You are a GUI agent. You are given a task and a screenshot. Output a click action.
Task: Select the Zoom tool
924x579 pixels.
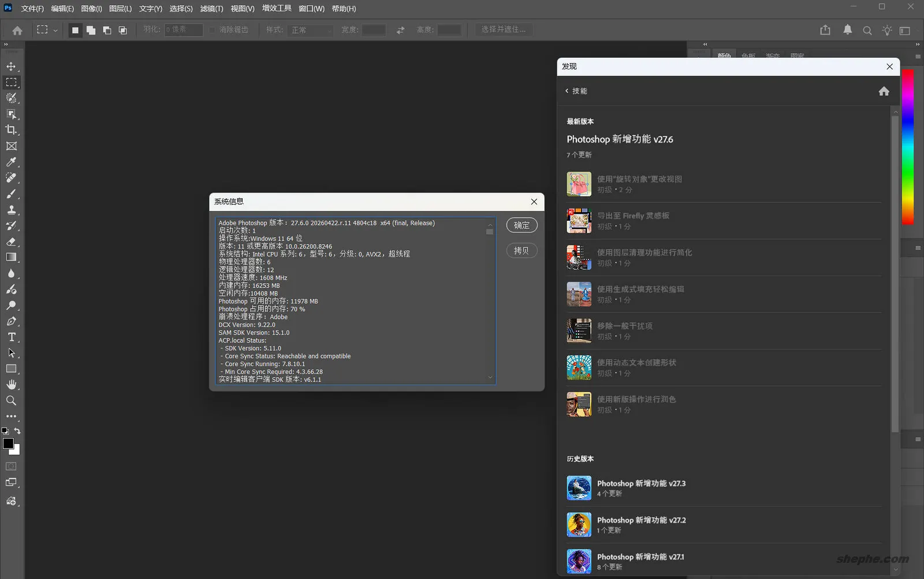click(11, 400)
